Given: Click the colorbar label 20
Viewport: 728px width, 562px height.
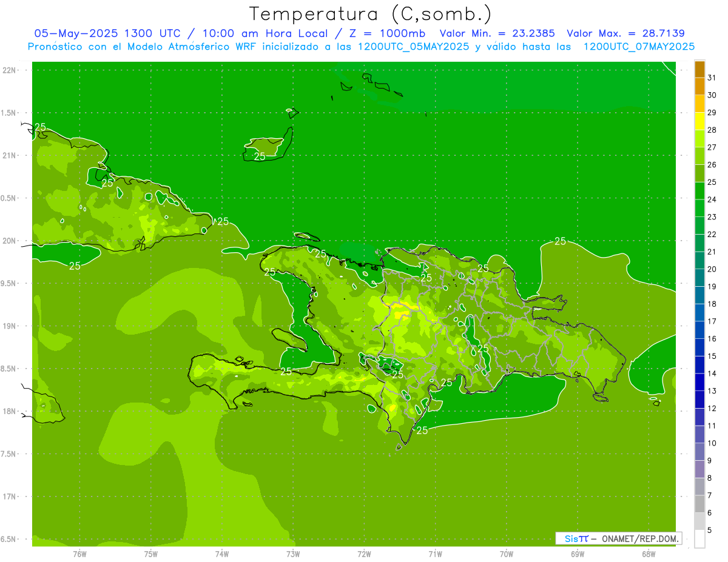Looking at the screenshot, I should [712, 269].
